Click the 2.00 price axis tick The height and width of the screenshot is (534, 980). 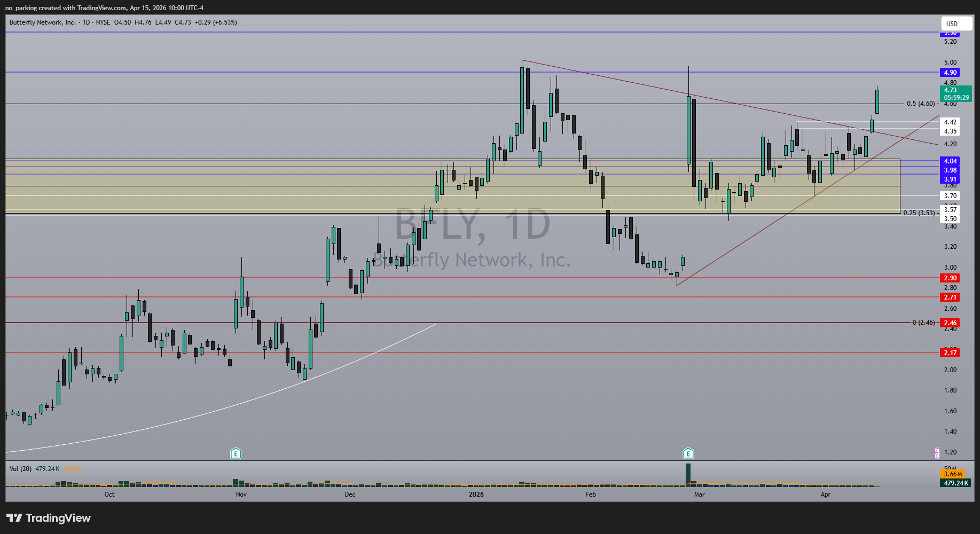point(950,370)
